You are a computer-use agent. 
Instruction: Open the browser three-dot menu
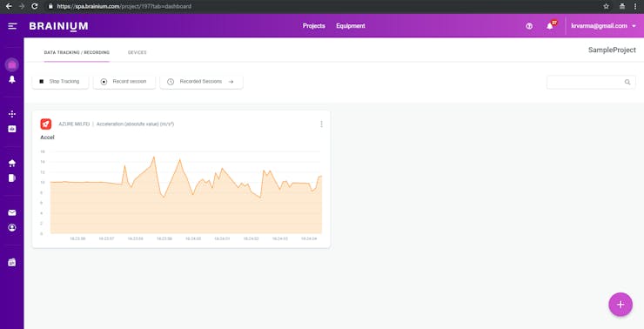point(636,6)
